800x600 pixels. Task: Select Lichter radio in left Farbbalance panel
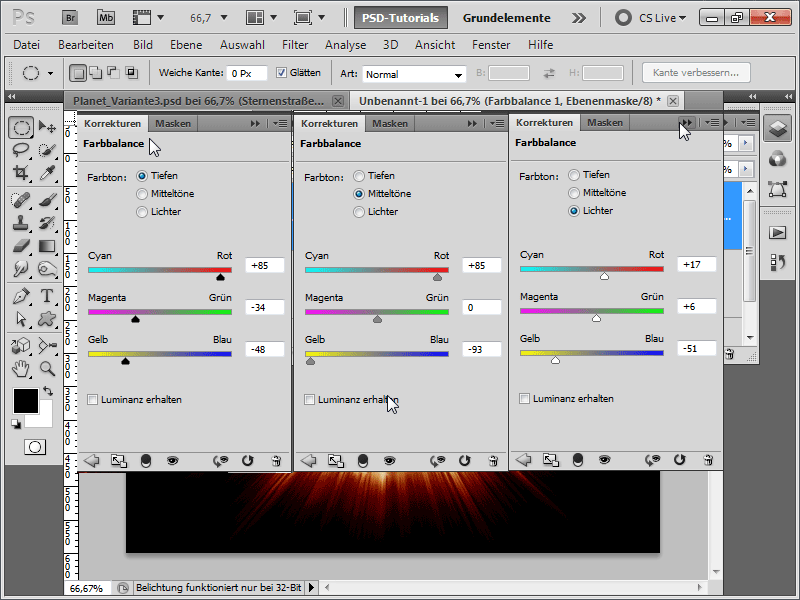pyautogui.click(x=141, y=212)
